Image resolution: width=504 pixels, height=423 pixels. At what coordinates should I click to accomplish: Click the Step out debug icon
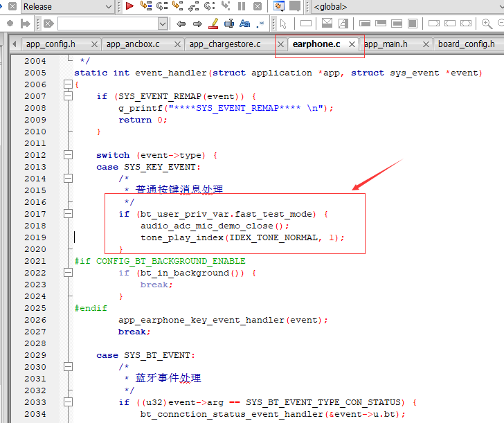(x=193, y=6)
